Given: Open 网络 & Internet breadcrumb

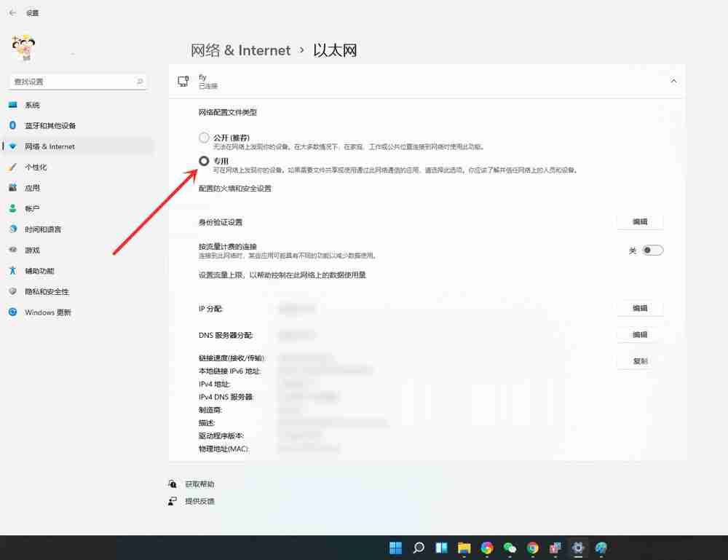Looking at the screenshot, I should pyautogui.click(x=240, y=50).
